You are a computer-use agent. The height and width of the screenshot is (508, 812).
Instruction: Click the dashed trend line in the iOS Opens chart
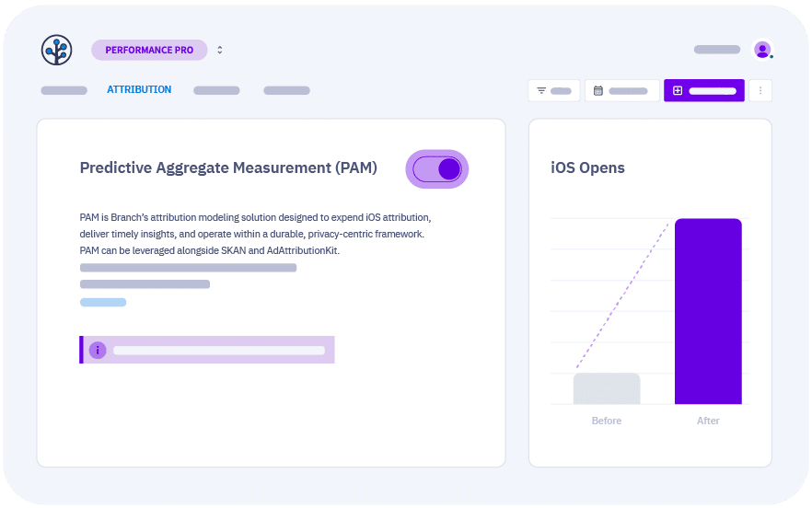(x=622, y=294)
